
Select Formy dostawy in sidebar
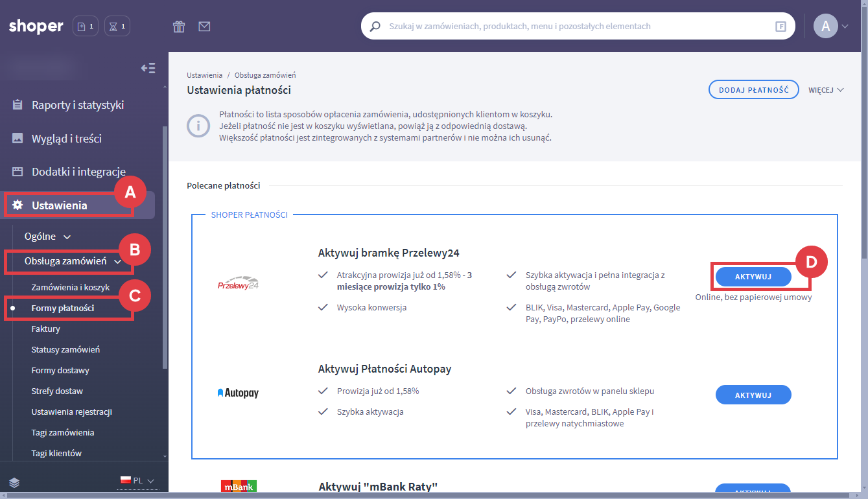60,371
